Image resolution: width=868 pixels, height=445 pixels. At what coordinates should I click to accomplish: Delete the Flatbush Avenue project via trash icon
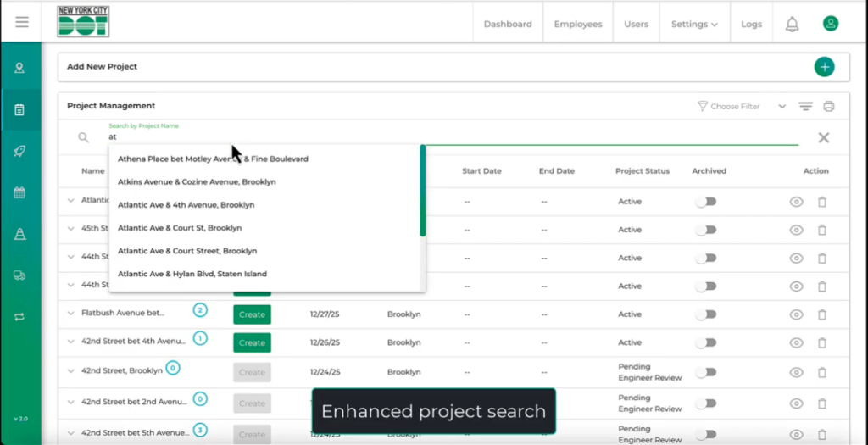(821, 314)
